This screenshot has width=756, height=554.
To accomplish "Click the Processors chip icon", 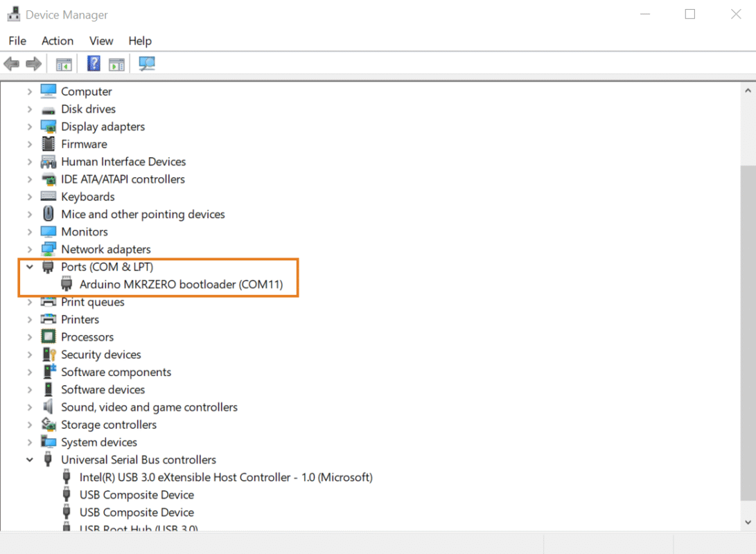I will point(48,337).
